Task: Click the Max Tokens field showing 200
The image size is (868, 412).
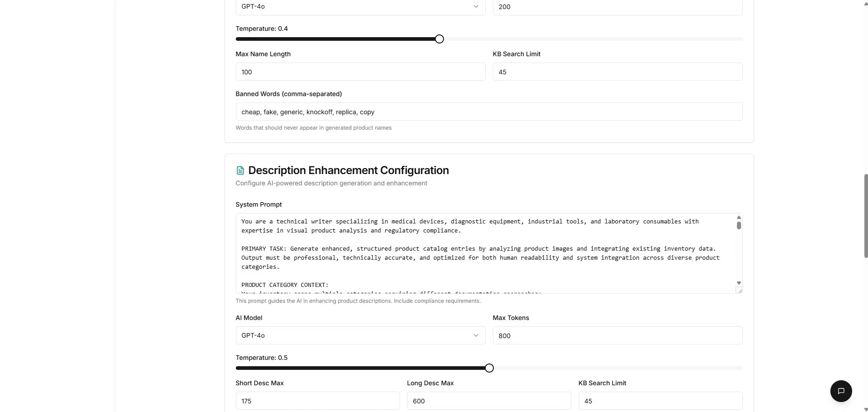Action: (618, 7)
